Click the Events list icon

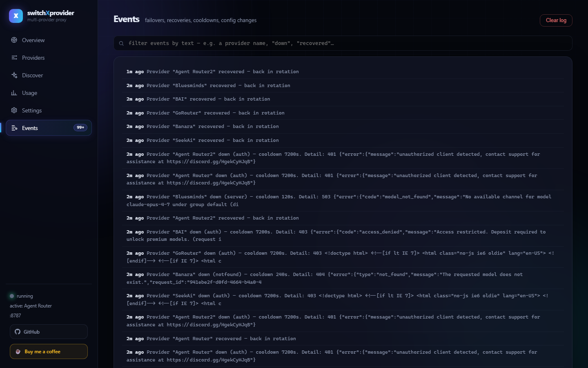coord(14,128)
